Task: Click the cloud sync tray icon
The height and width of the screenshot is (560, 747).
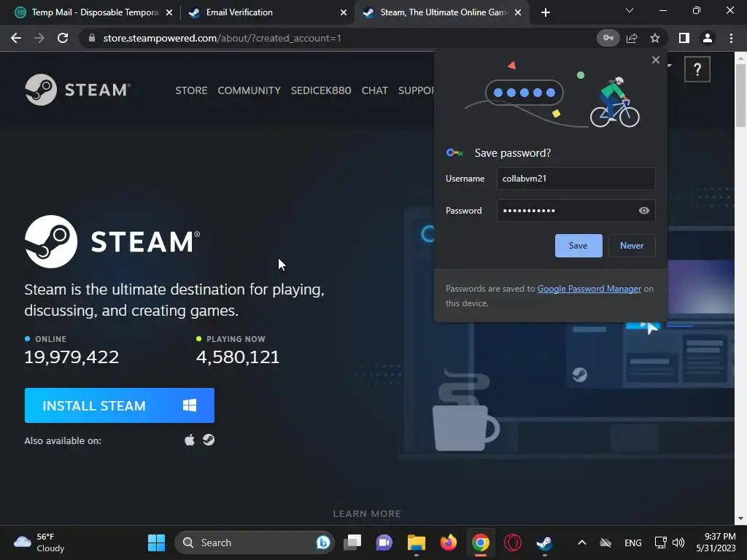Action: click(605, 542)
